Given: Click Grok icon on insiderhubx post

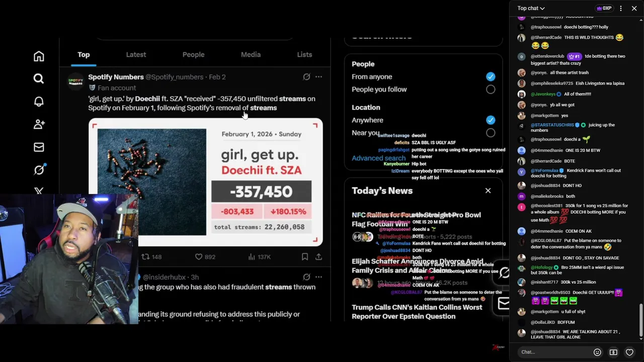Looking at the screenshot, I should [x=306, y=277].
